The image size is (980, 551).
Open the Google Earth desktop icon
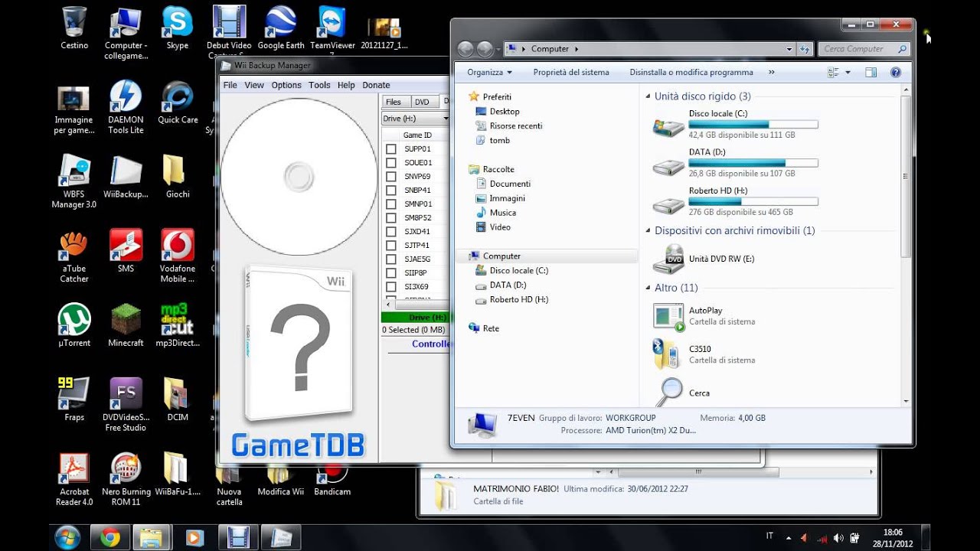click(281, 28)
